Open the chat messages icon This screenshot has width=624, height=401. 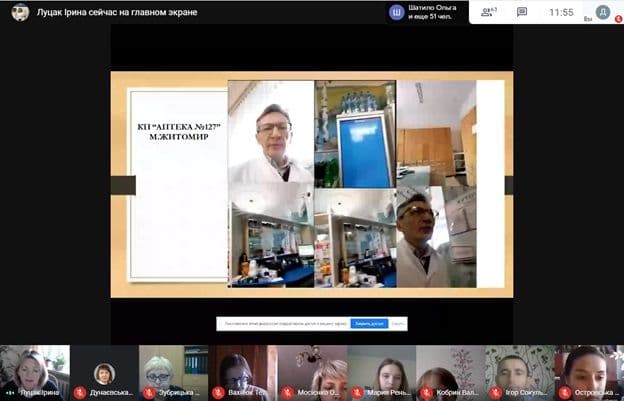[x=522, y=12]
